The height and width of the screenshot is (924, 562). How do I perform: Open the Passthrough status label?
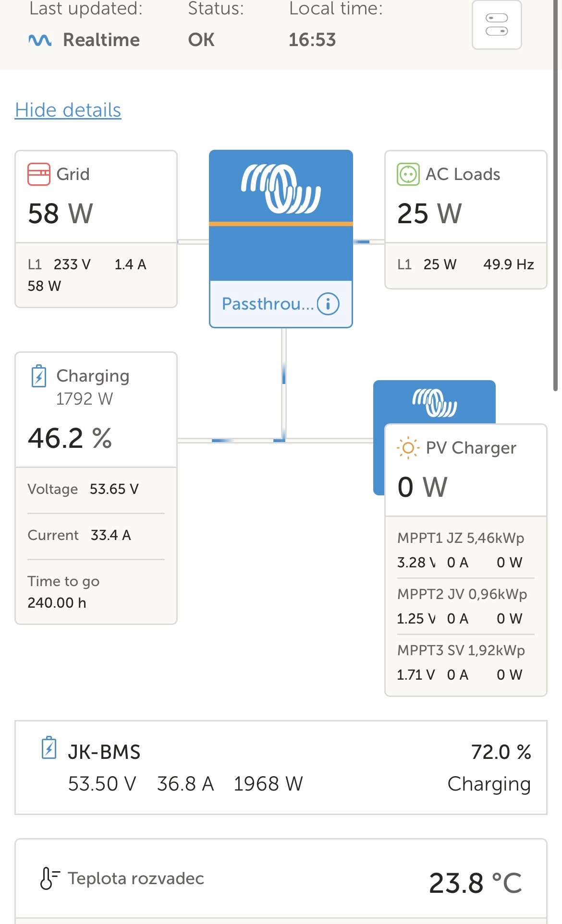coord(267,304)
